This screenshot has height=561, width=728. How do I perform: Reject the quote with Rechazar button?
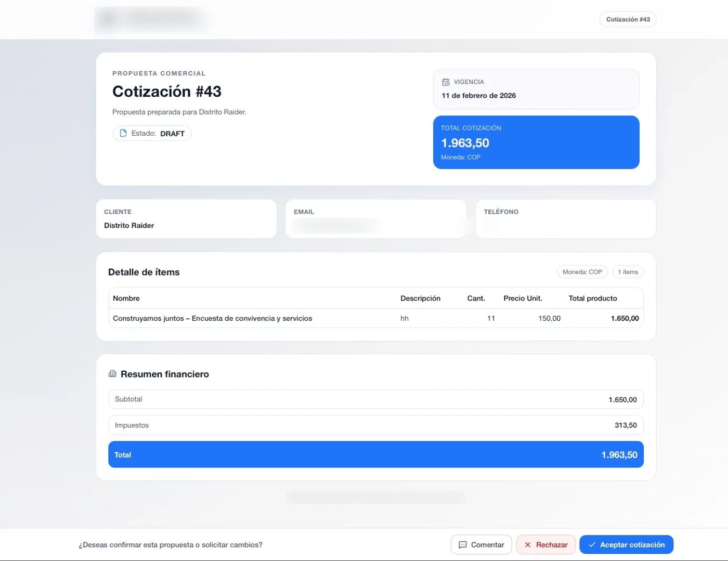pyautogui.click(x=546, y=544)
